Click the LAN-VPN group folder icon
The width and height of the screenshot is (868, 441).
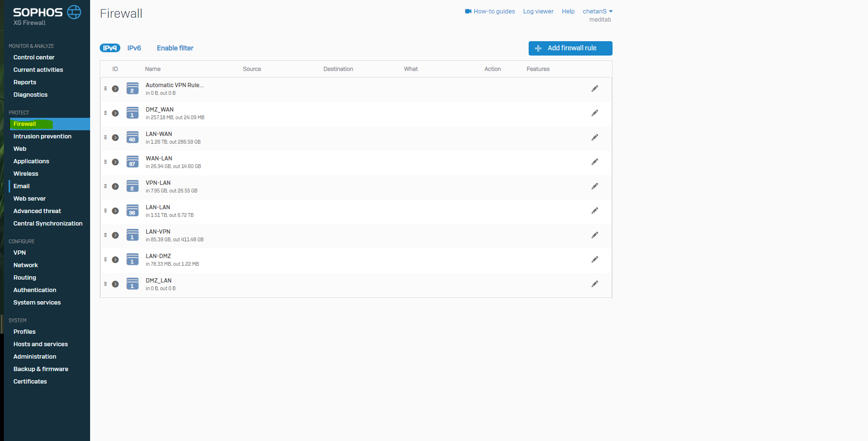[x=132, y=235]
